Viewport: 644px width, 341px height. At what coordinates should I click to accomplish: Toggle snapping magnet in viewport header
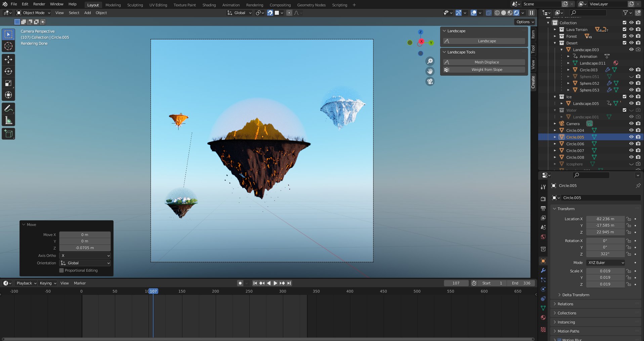click(270, 13)
